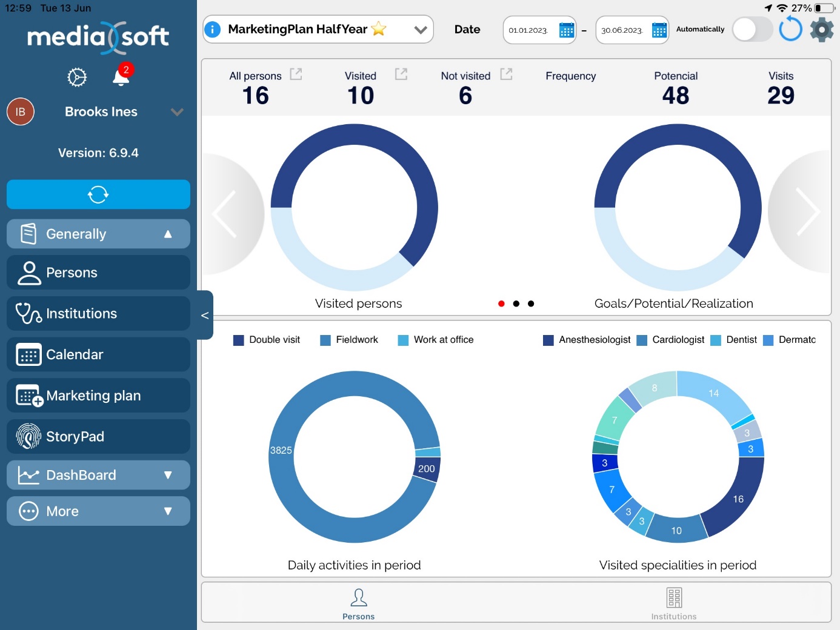
Task: Click the info icon beside MarketingPlan HalfYear
Action: (x=213, y=29)
